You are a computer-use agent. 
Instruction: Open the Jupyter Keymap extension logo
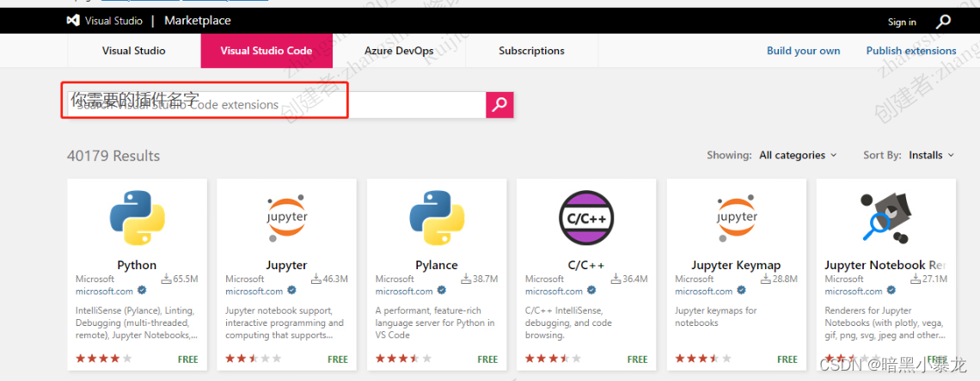(x=737, y=217)
